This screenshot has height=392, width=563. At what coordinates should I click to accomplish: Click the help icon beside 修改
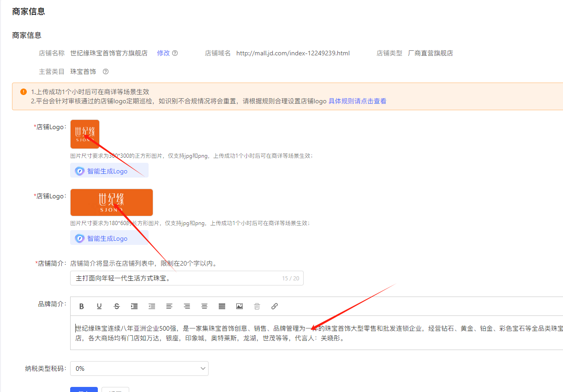[175, 53]
